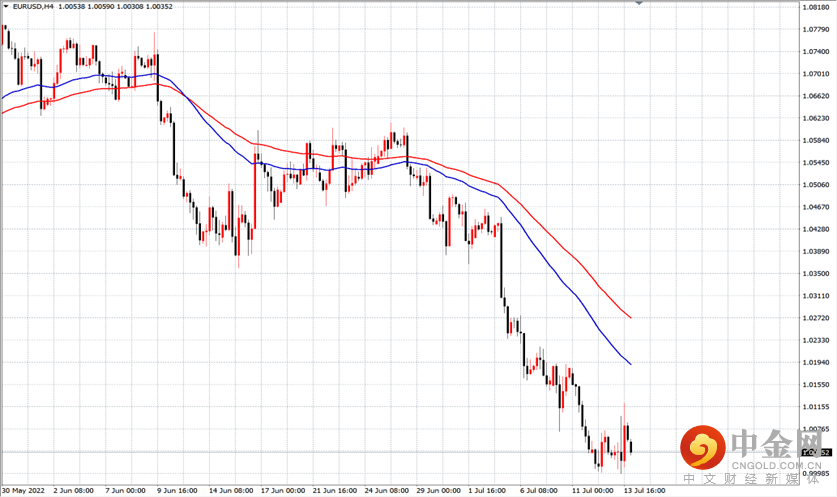The width and height of the screenshot is (837, 497).
Task: Click the OHLC values 1.00538 1.00590 1.00308 1.00352
Action: coord(115,6)
